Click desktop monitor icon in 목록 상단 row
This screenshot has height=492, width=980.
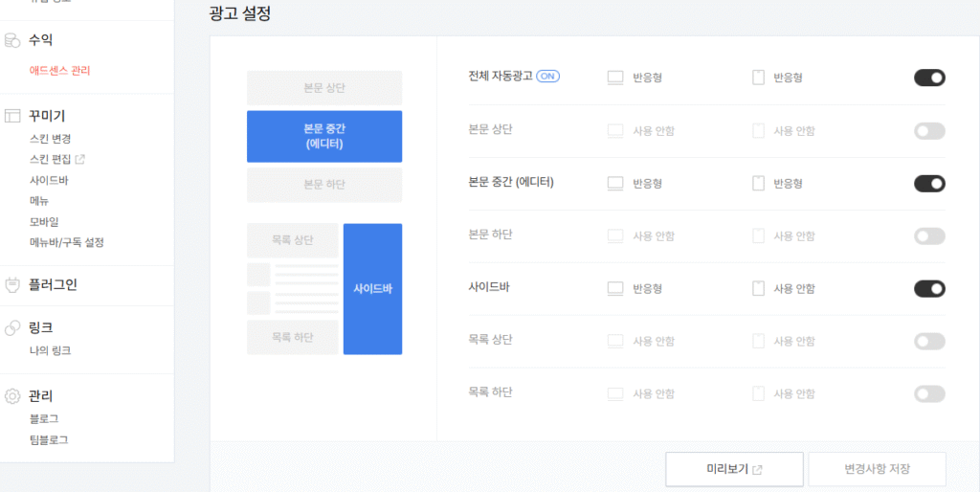[615, 342]
